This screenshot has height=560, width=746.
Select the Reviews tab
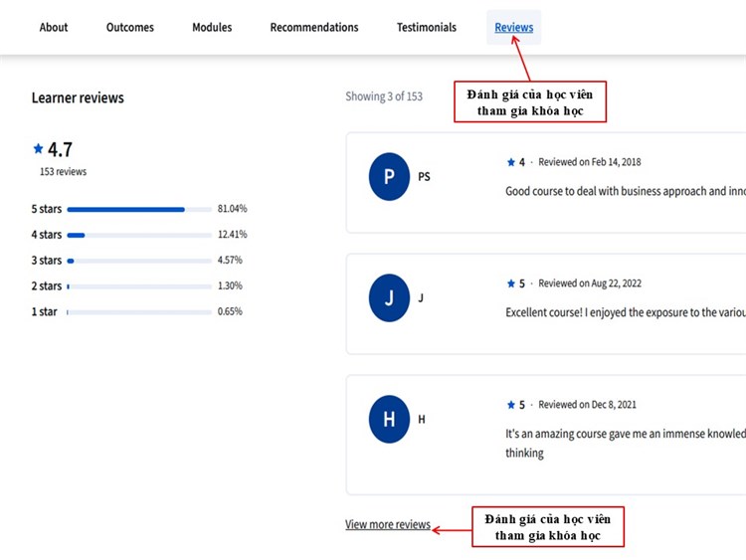514,28
